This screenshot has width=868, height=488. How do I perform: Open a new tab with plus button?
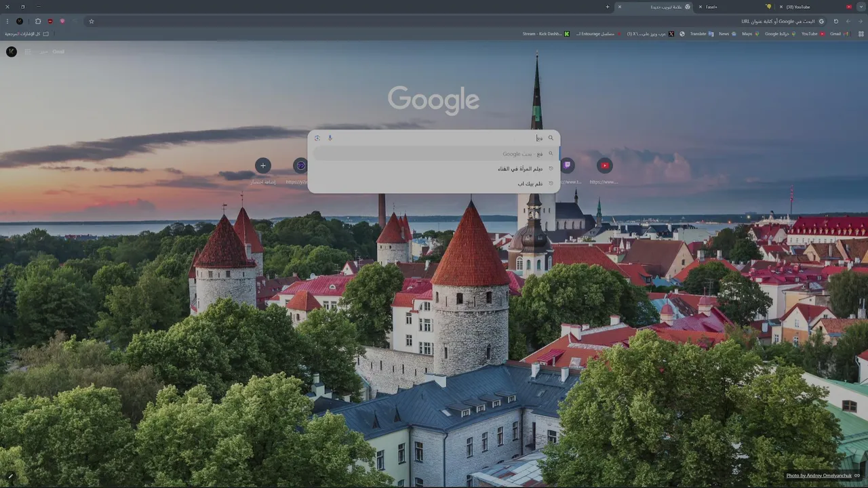point(608,7)
